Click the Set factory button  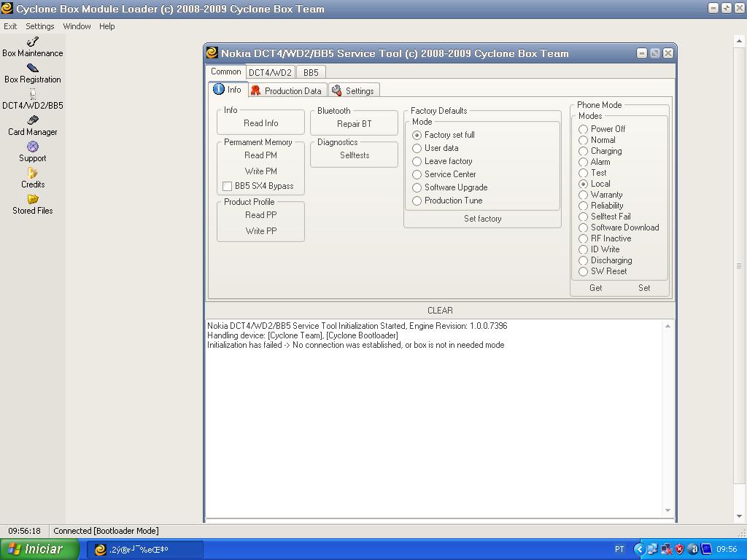click(483, 219)
